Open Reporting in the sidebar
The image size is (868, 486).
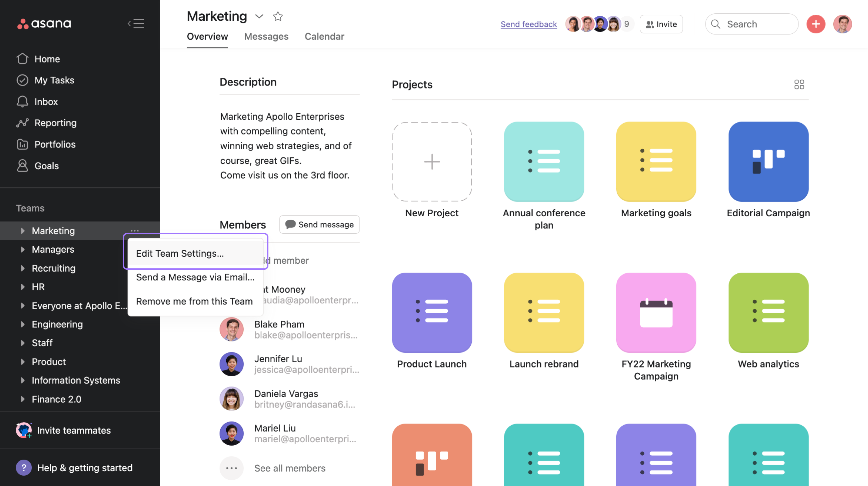click(x=46, y=123)
